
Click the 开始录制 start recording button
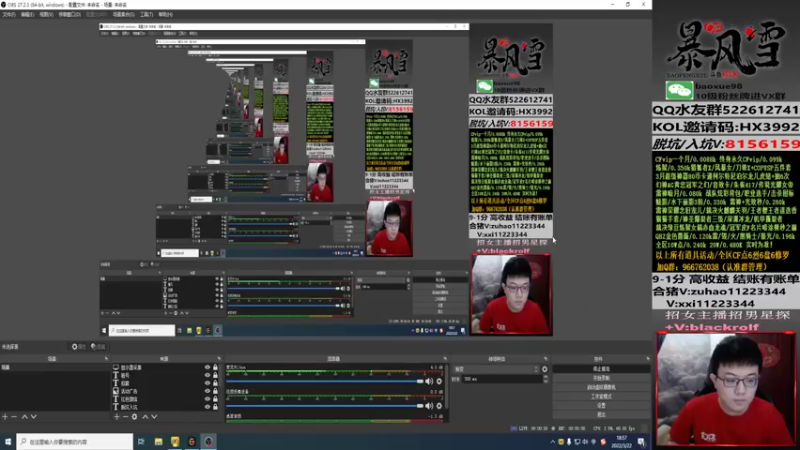tap(602, 378)
